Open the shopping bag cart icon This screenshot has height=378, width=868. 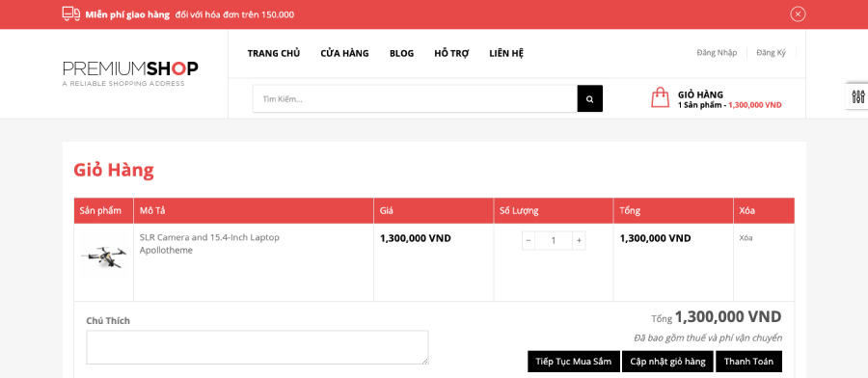pos(660,97)
